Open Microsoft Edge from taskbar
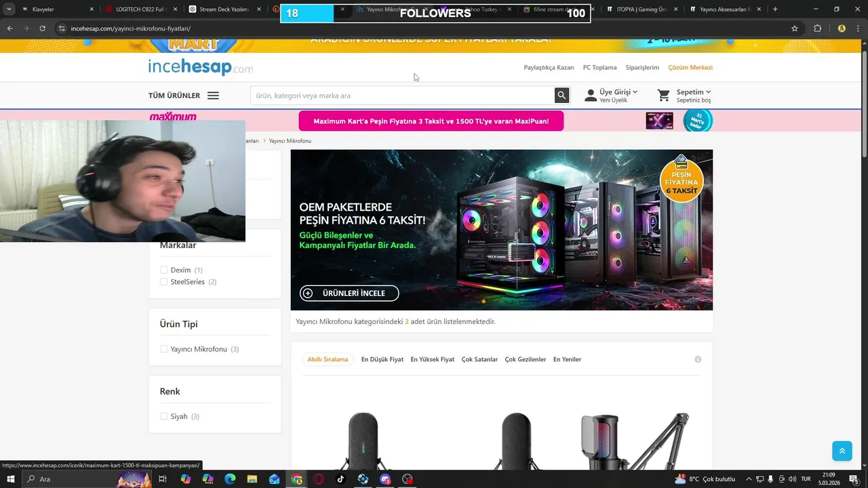This screenshot has width=868, height=488. coord(230,479)
